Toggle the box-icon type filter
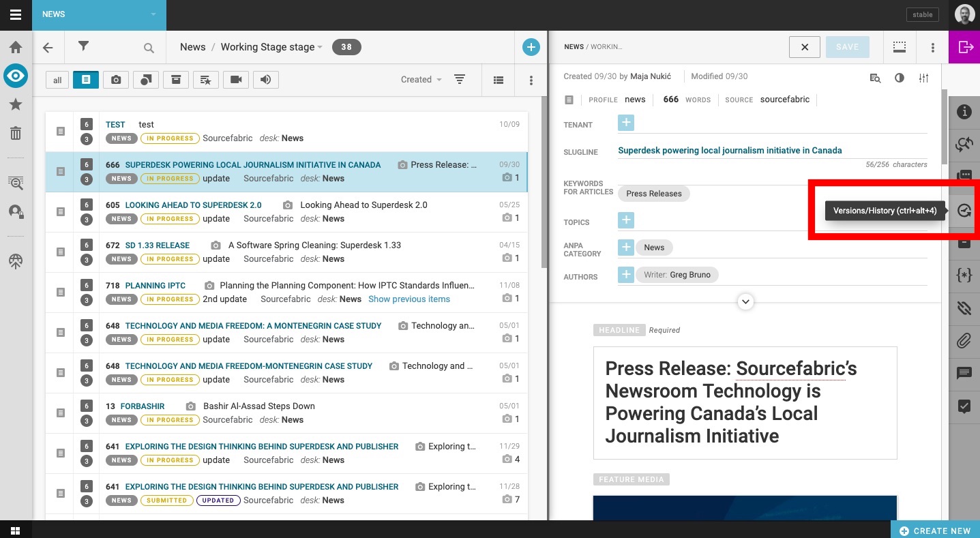Viewport: 980px width, 538px height. tap(176, 80)
